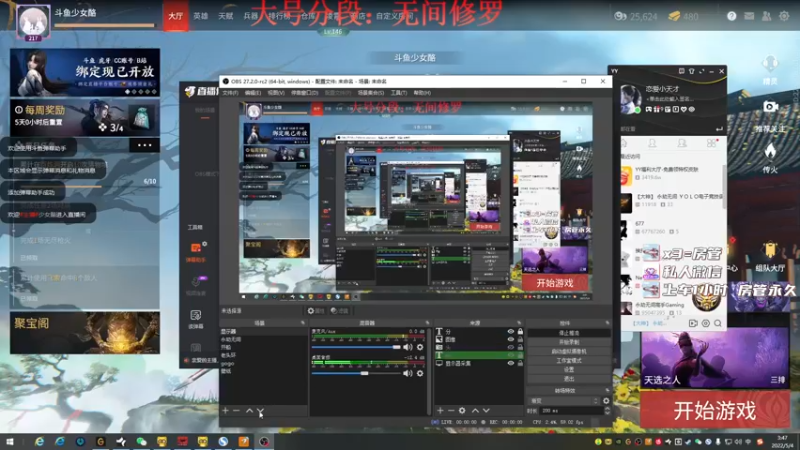The image size is (800, 450).
Task: Remove selected source in OBS sources panel
Action: (x=451, y=410)
